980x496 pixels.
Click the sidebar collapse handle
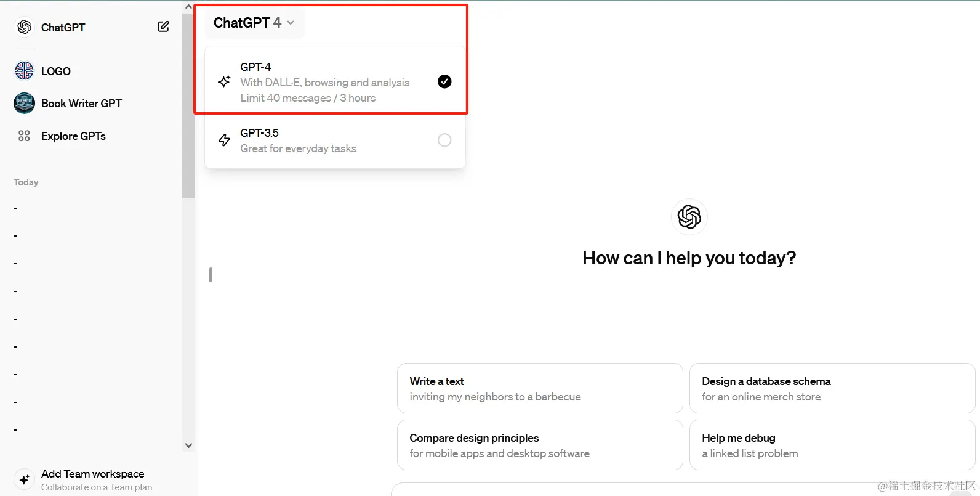tap(211, 275)
